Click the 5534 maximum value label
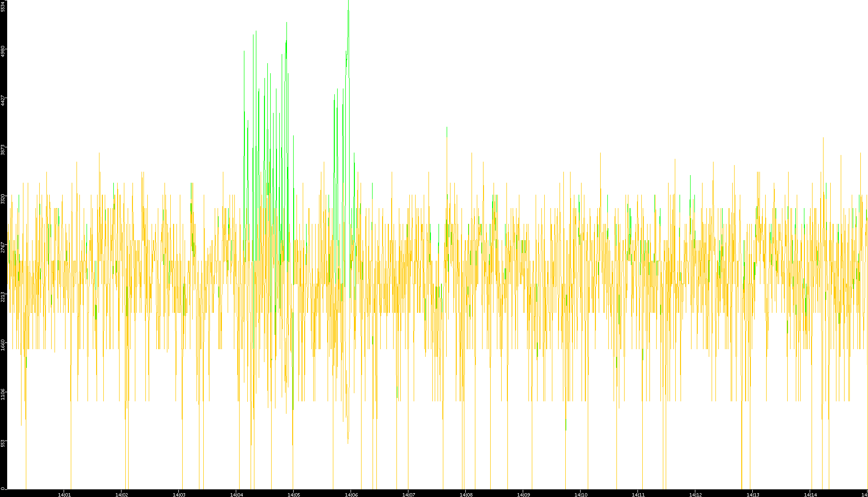The height and width of the screenshot is (497, 868). 3,6
